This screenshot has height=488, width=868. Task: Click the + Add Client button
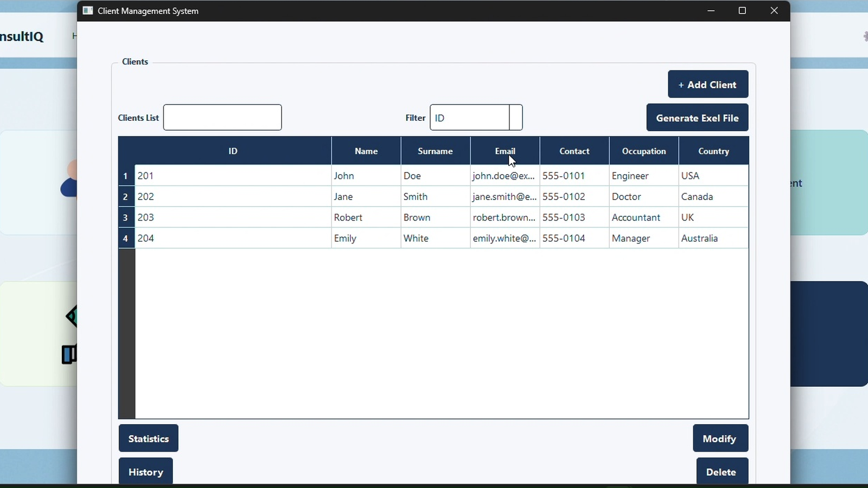708,84
